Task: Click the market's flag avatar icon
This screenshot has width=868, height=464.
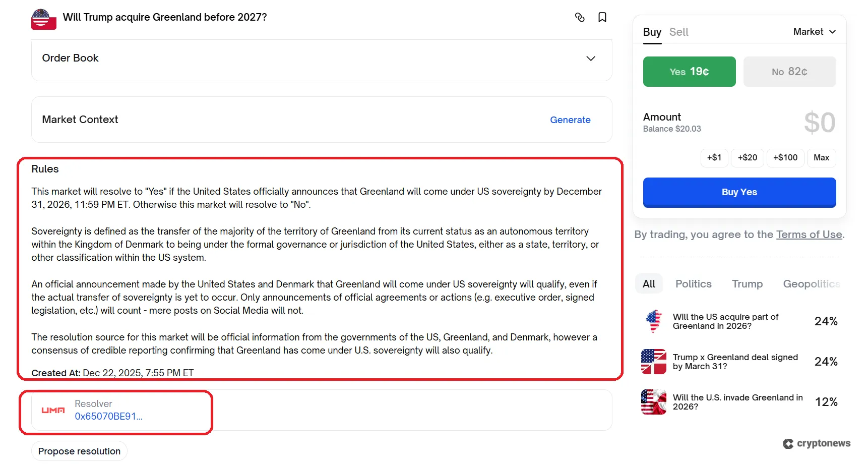Action: point(43,20)
